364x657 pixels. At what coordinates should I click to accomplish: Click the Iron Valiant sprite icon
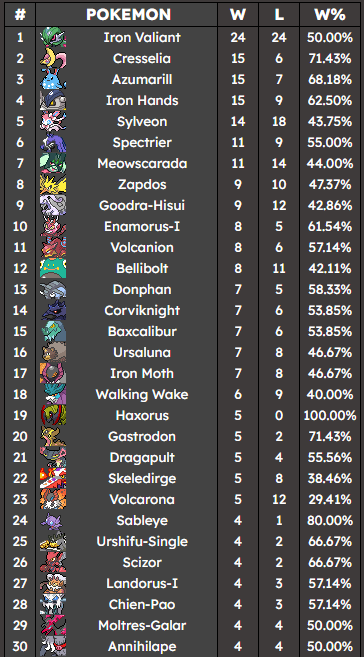pyautogui.click(x=53, y=38)
